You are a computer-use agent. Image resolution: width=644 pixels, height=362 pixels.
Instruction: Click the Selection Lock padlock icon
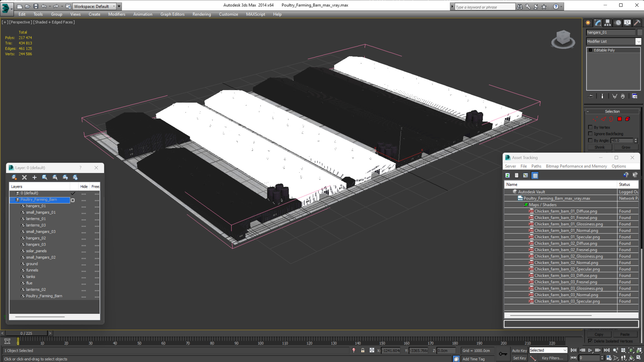[363, 350]
